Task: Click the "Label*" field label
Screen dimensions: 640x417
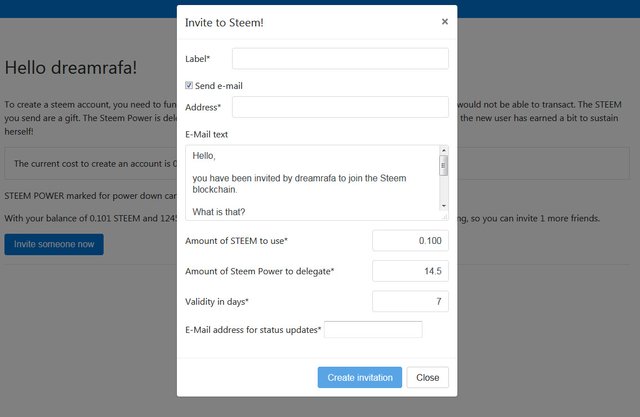Action: (198, 59)
